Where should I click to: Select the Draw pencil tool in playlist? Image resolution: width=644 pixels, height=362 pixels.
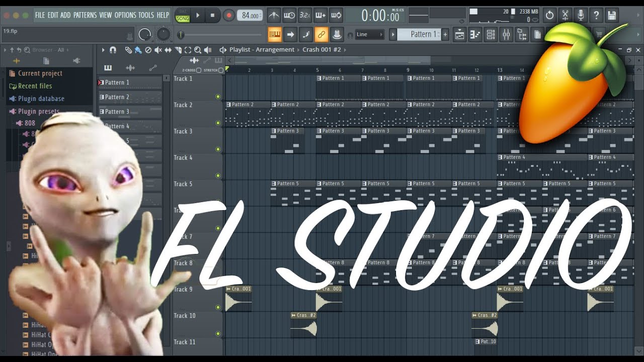pyautogui.click(x=128, y=50)
